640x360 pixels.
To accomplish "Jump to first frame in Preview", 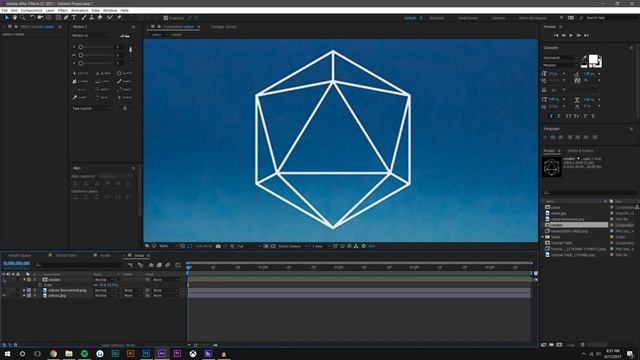I will [556, 36].
